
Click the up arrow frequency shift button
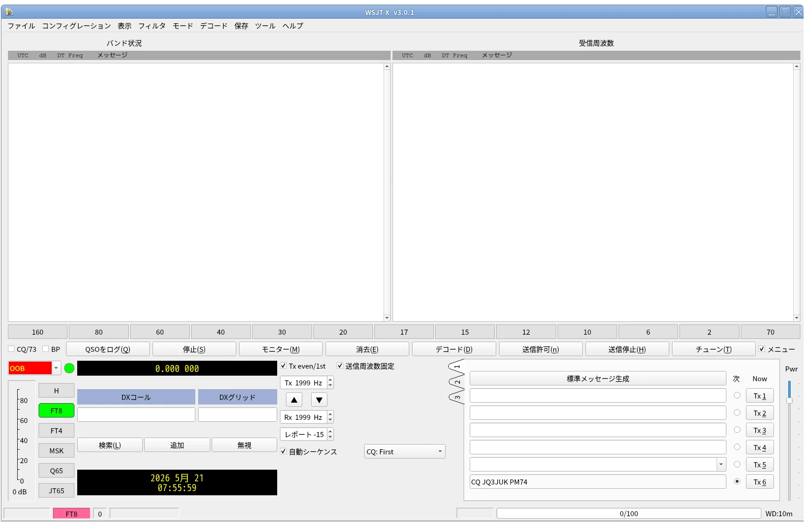[x=294, y=400]
